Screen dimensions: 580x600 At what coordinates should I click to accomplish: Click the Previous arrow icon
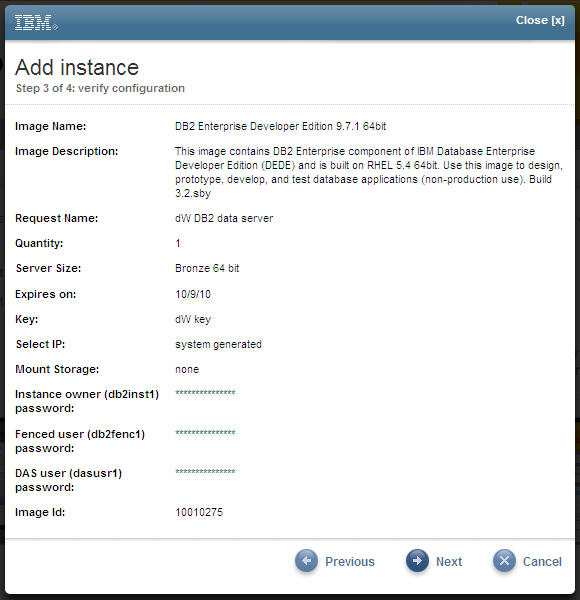(306, 561)
